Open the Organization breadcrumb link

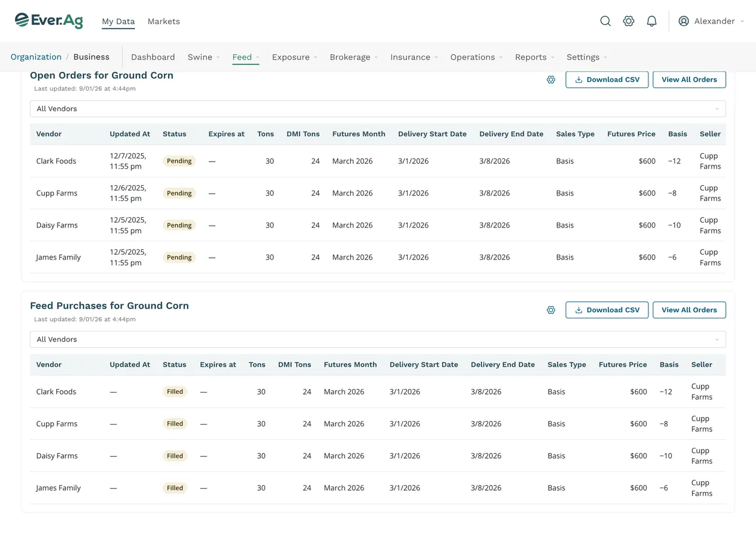pos(36,57)
